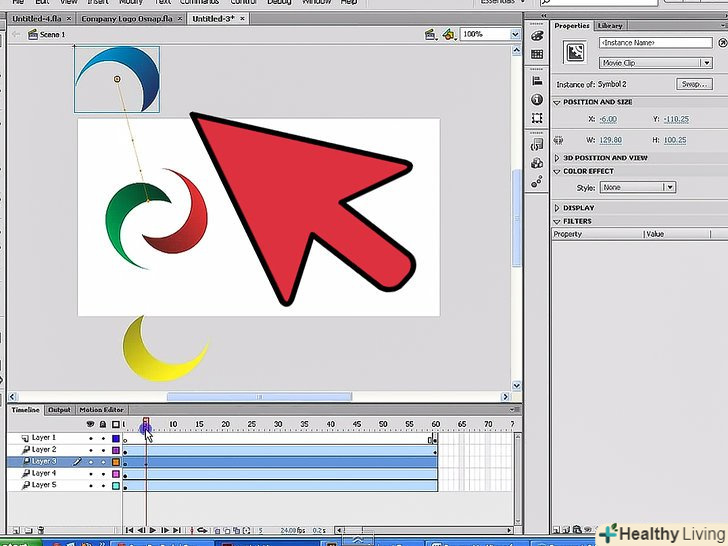Click the lock width and height icon
This screenshot has height=546, width=728.
coord(558,140)
